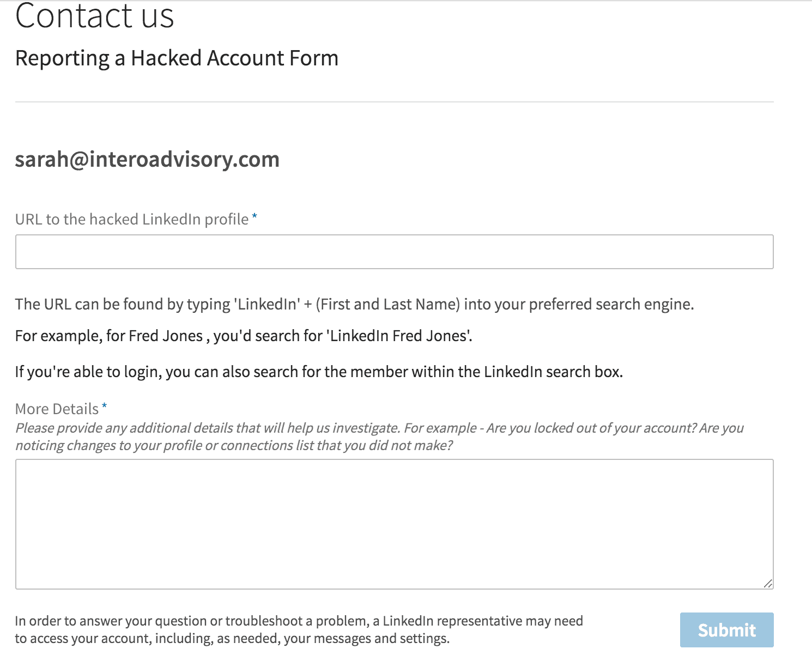Click the URL to hacked profile input field
812x655 pixels.
pyautogui.click(x=394, y=252)
